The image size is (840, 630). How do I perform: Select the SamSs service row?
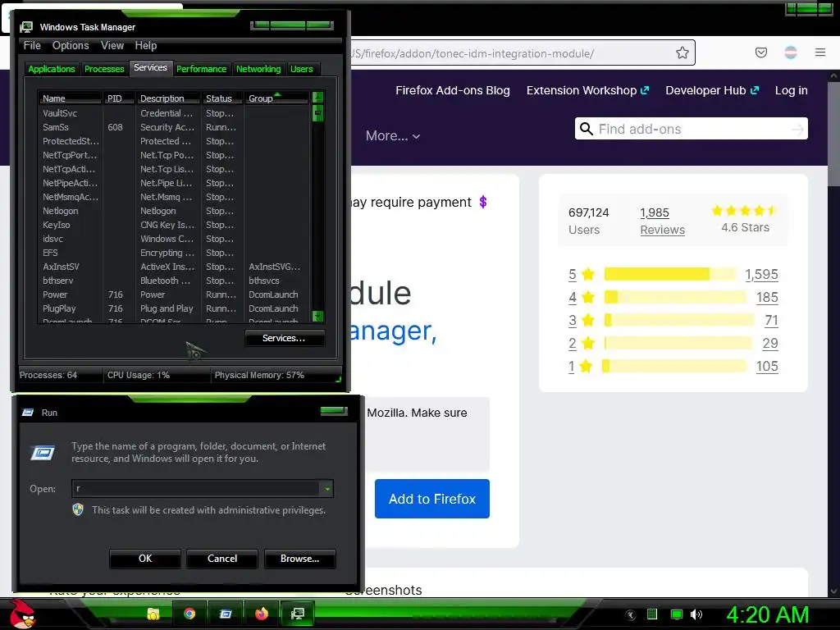pos(174,127)
